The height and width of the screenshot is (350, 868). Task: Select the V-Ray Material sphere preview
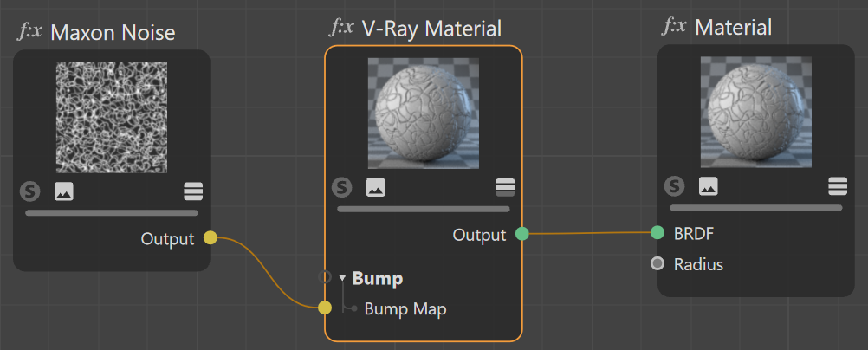pos(424,113)
